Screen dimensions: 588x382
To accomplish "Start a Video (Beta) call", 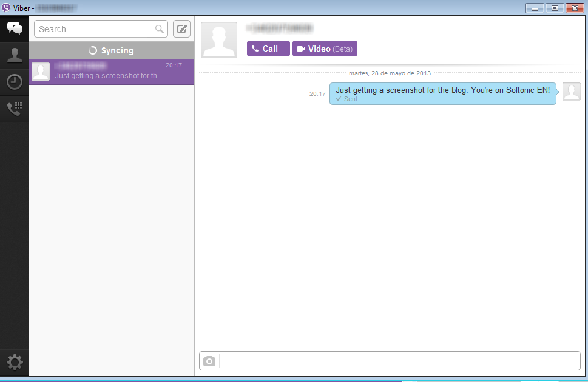I will 325,49.
